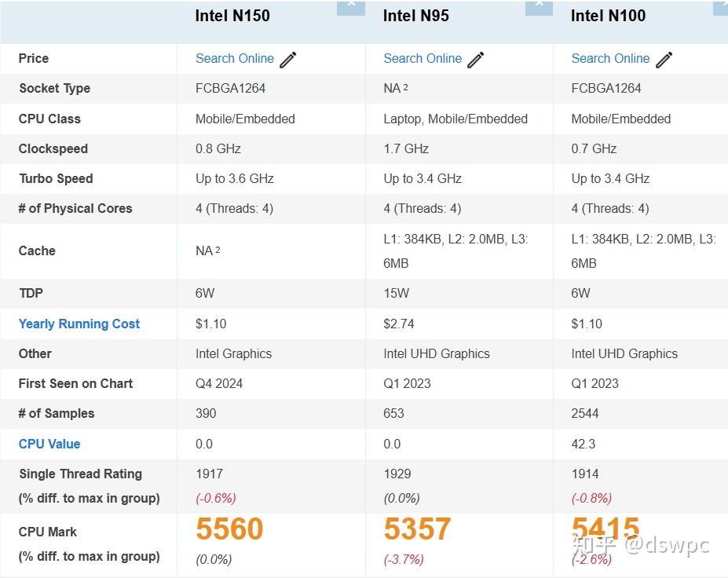Select the Intel N95 column heading
Screen dimensions: 728x578
pos(416,16)
